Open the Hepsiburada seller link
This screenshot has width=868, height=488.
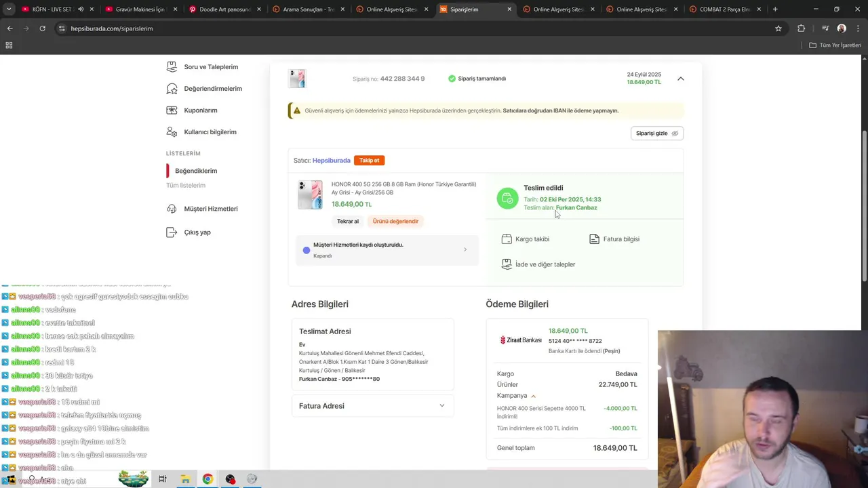point(332,161)
